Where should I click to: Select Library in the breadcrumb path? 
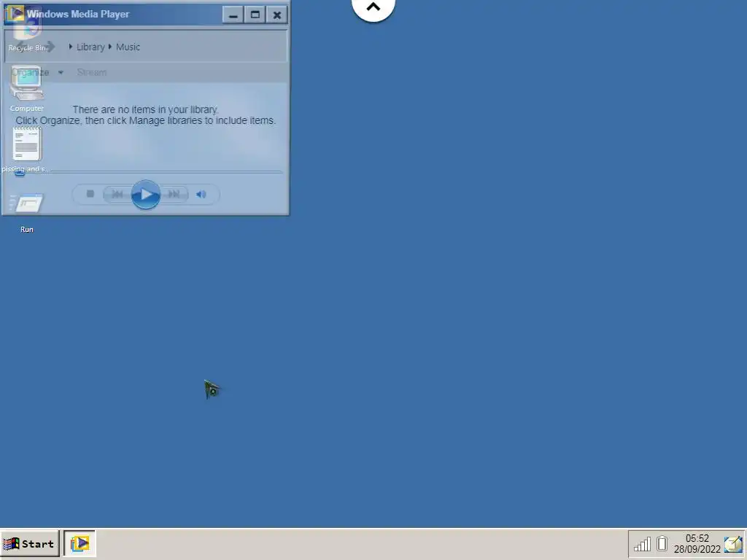click(x=90, y=47)
